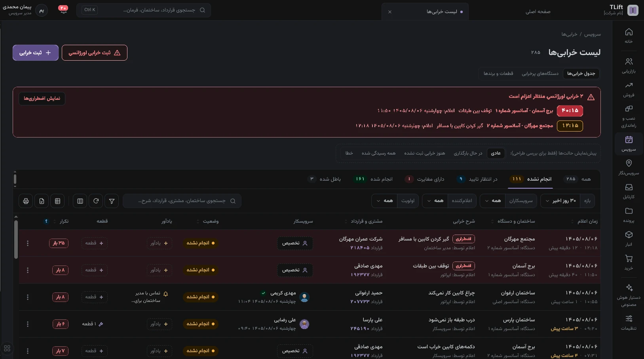This screenshot has height=359, width=644.
Task: Open the انبار warehouse box icon
Action: tap(629, 238)
